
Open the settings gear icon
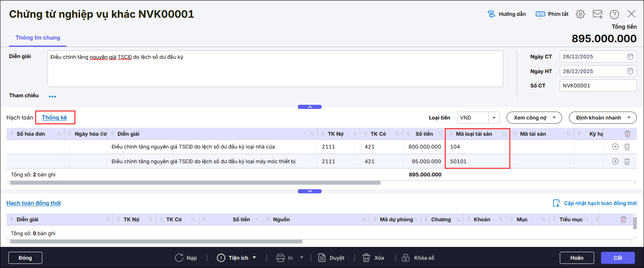(x=580, y=14)
